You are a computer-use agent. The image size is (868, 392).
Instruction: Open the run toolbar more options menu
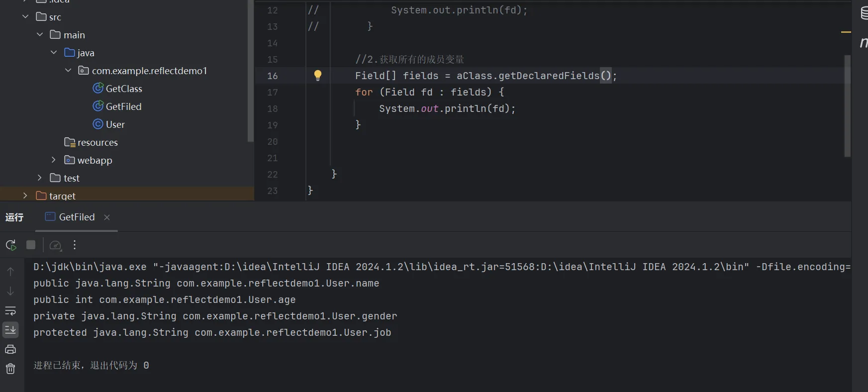click(75, 245)
